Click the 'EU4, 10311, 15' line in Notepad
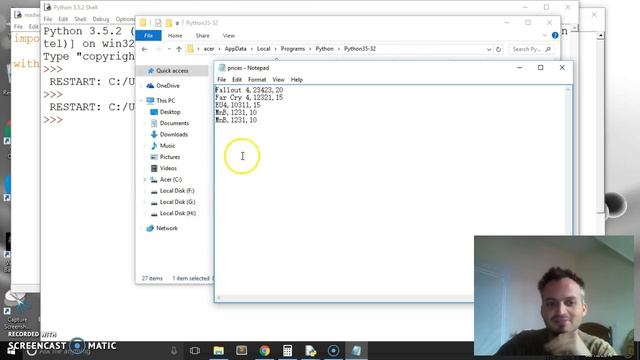Image resolution: width=640 pixels, height=360 pixels. coord(238,105)
